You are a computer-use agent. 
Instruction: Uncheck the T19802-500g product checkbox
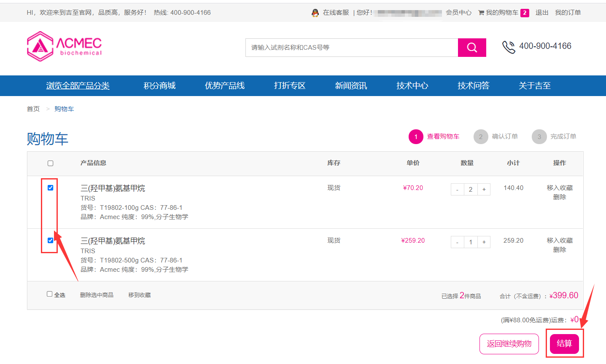(x=51, y=241)
